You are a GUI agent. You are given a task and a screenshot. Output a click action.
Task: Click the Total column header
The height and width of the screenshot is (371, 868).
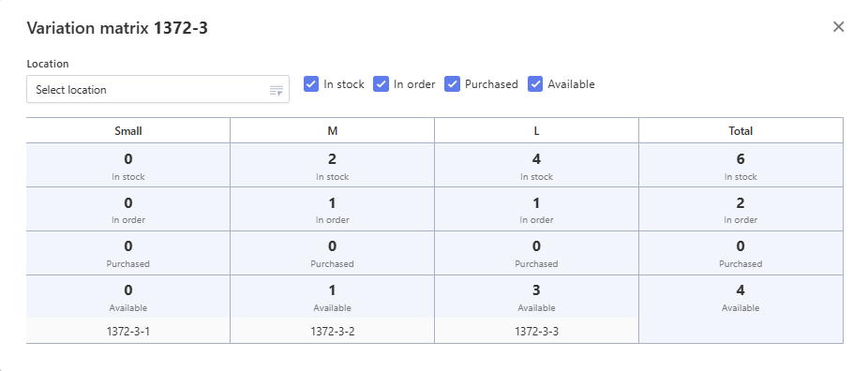[741, 131]
